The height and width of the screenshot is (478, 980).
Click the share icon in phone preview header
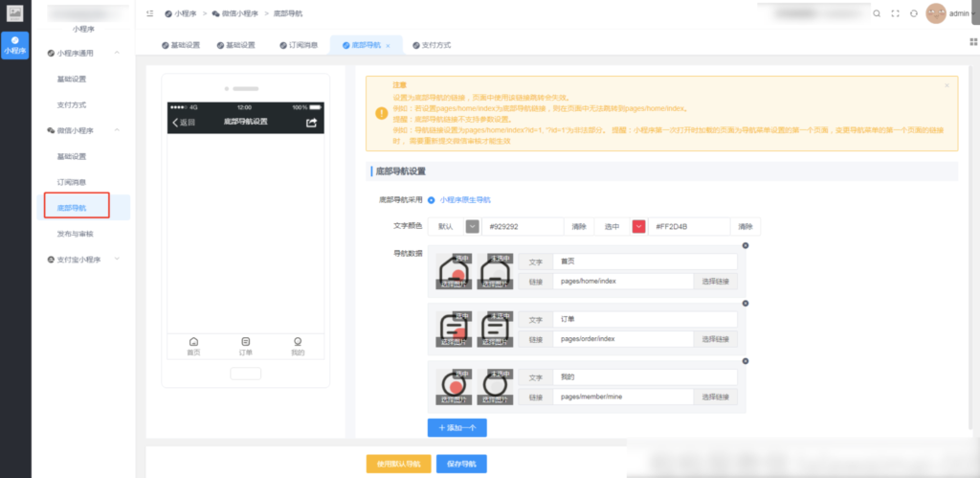coord(311,122)
